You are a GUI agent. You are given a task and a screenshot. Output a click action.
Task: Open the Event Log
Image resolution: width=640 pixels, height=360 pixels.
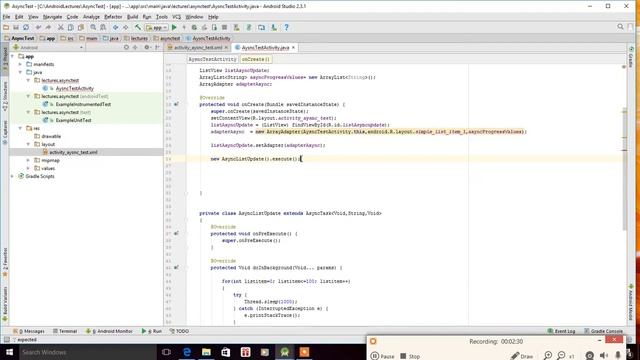tap(561, 331)
